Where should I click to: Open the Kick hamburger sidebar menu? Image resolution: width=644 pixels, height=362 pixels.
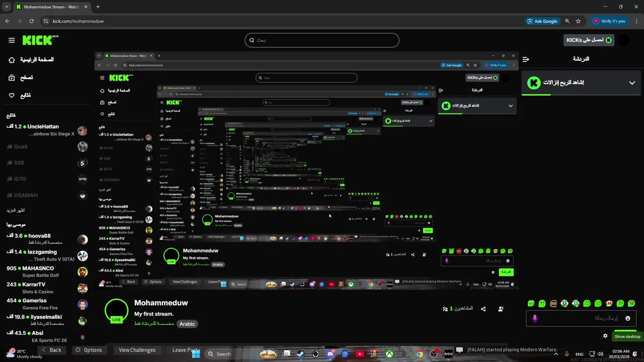point(12,40)
